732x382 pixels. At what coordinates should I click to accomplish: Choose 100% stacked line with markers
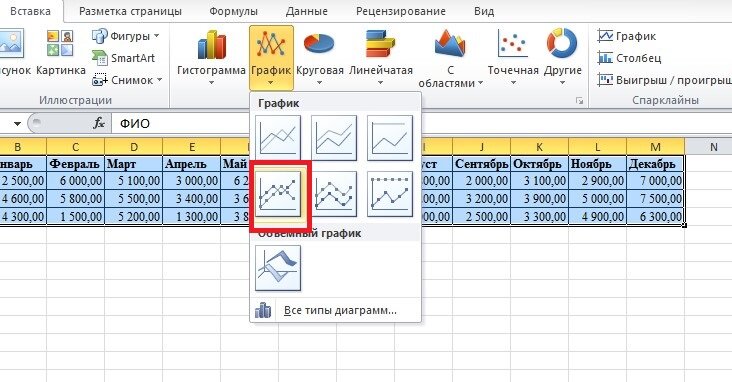click(390, 194)
